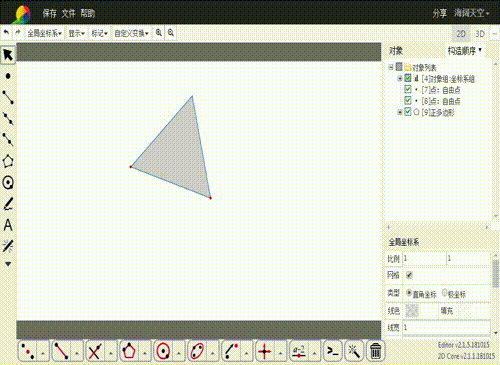Open the 构造顺序 sort dropdown
This screenshot has width=500, height=365.
465,51
